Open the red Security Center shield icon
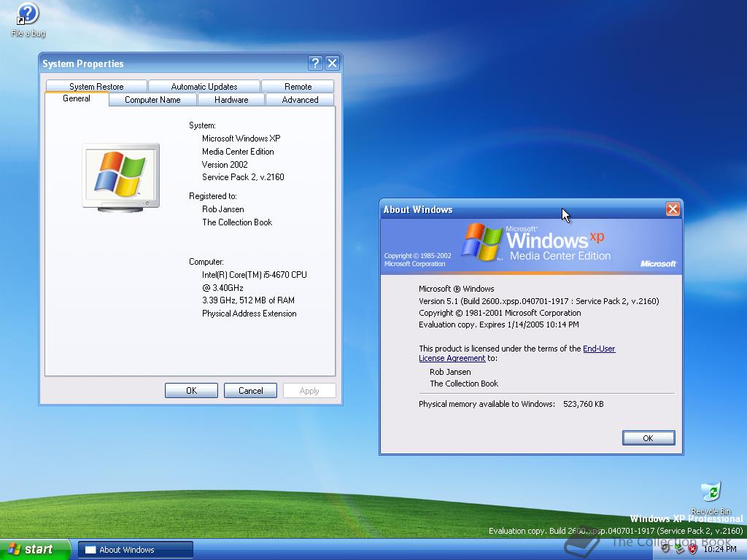 coord(693,549)
